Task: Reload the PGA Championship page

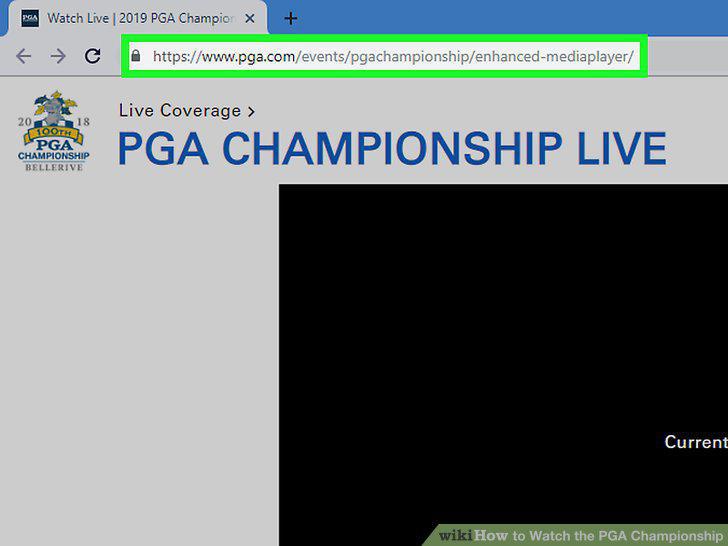Action: point(93,56)
